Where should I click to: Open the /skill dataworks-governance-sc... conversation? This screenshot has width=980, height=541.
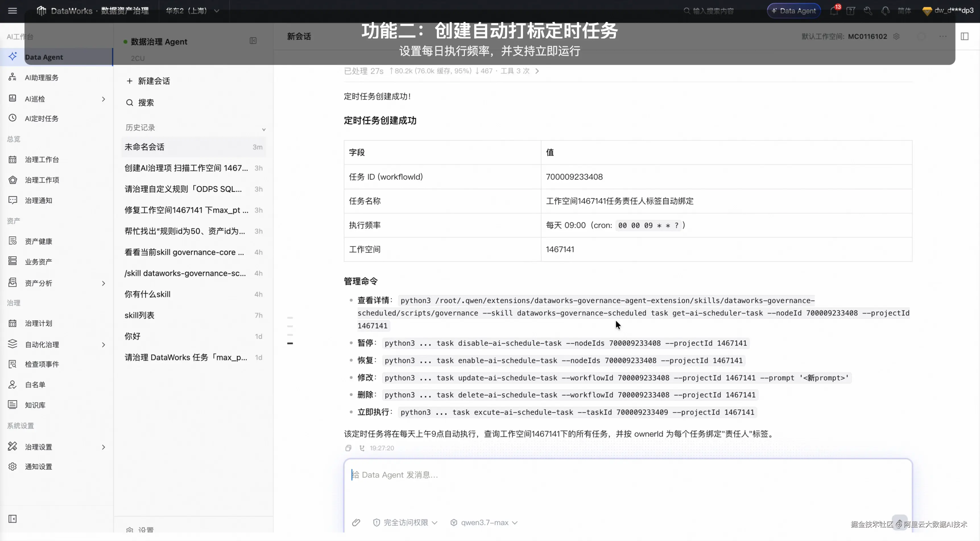(194, 273)
